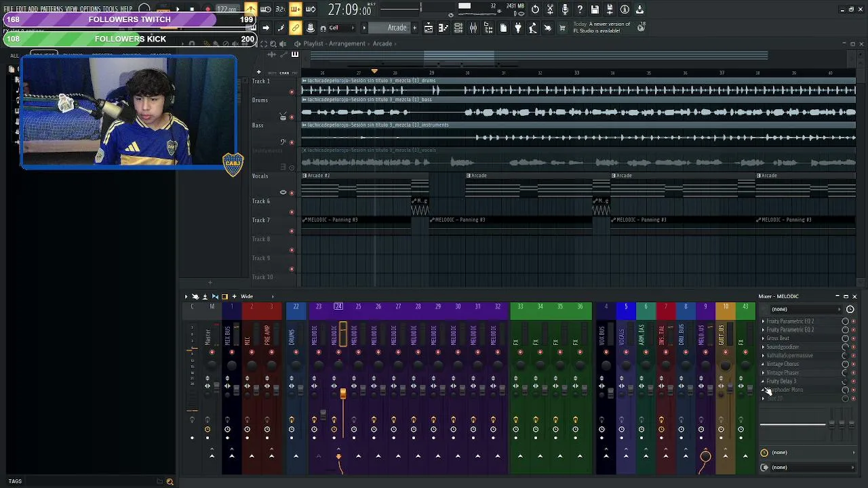Mute the Drums track in playlist

[292, 117]
